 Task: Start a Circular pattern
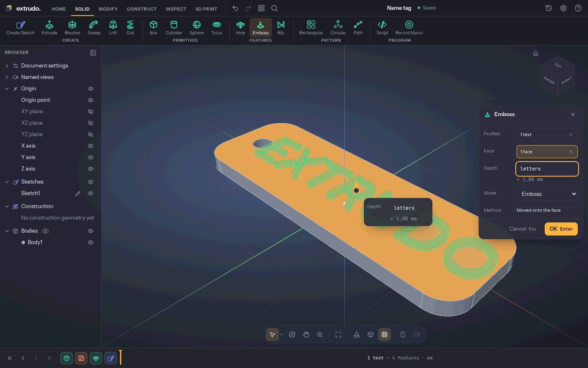coord(338,28)
